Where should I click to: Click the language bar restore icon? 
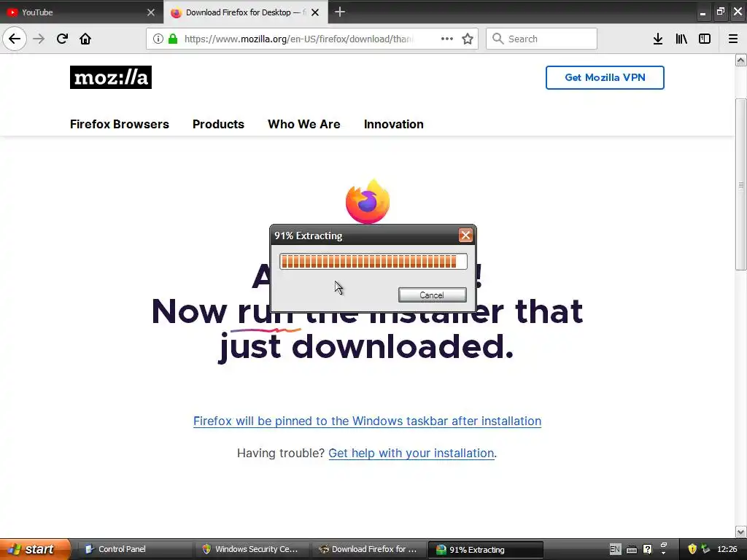[664, 545]
